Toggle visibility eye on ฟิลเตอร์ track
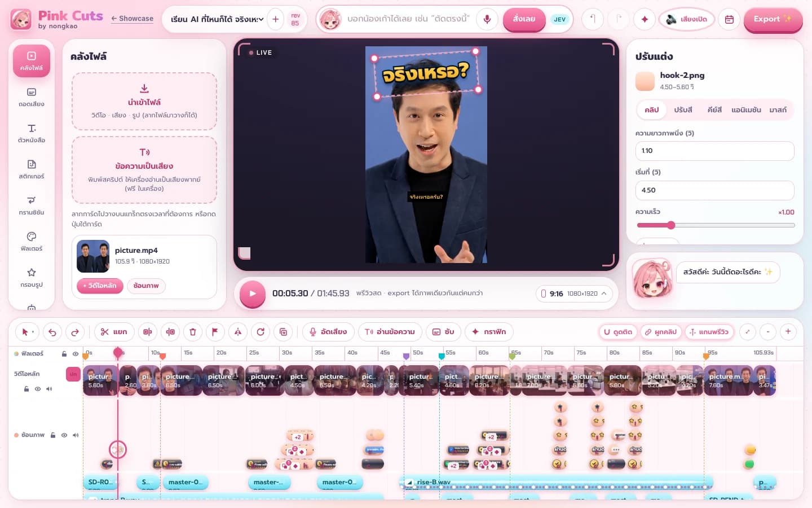This screenshot has height=508, width=812. (x=76, y=354)
